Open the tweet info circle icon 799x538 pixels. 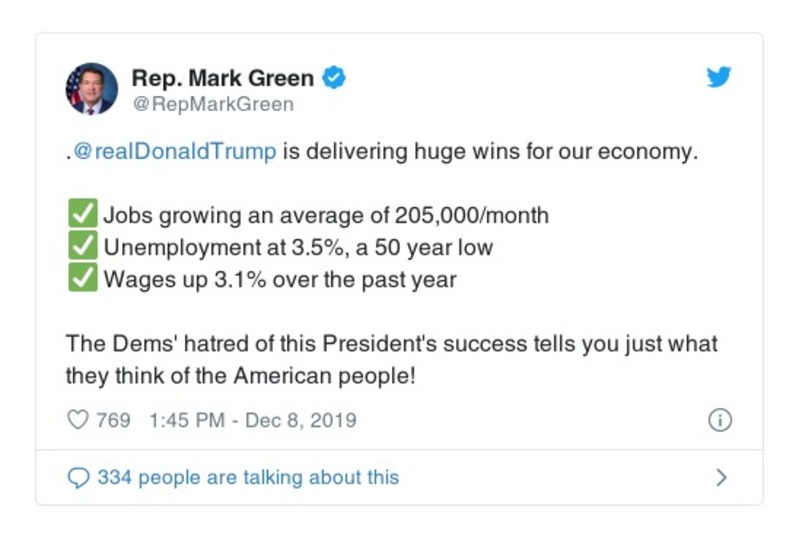[x=719, y=421]
